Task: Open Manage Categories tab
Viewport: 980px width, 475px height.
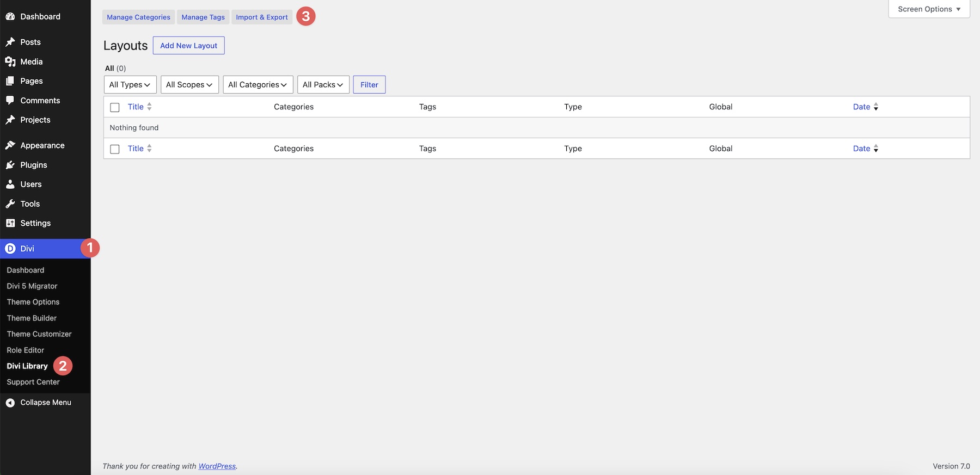Action: pos(138,17)
